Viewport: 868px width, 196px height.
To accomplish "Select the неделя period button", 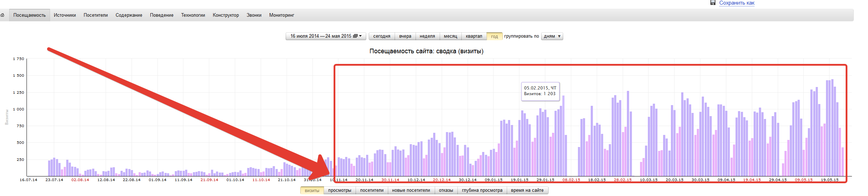I will tap(427, 36).
